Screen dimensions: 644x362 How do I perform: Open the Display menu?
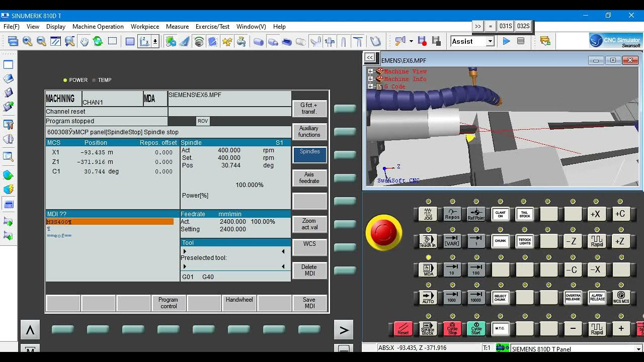point(56,27)
